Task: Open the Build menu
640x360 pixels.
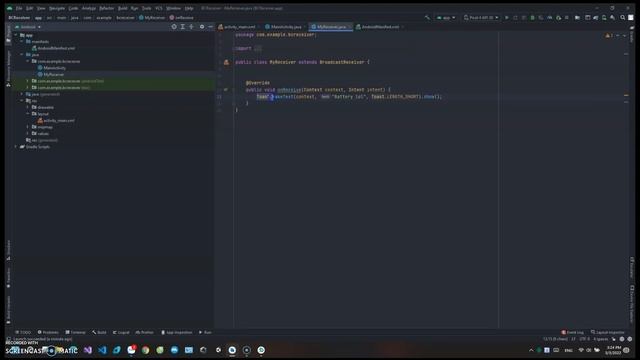Action: (x=122, y=8)
